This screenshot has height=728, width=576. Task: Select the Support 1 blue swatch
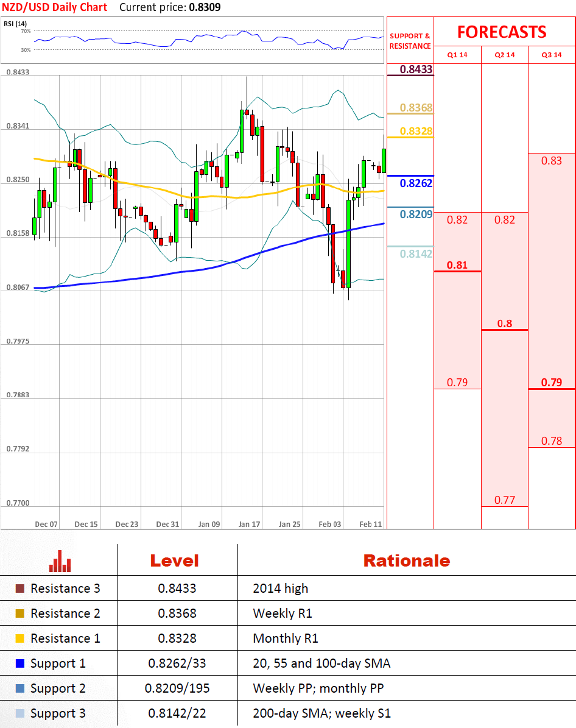[x=20, y=663]
